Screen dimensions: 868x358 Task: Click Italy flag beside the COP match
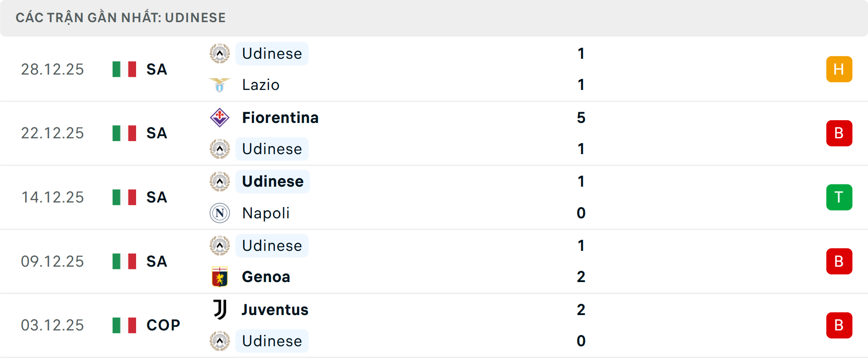124,325
